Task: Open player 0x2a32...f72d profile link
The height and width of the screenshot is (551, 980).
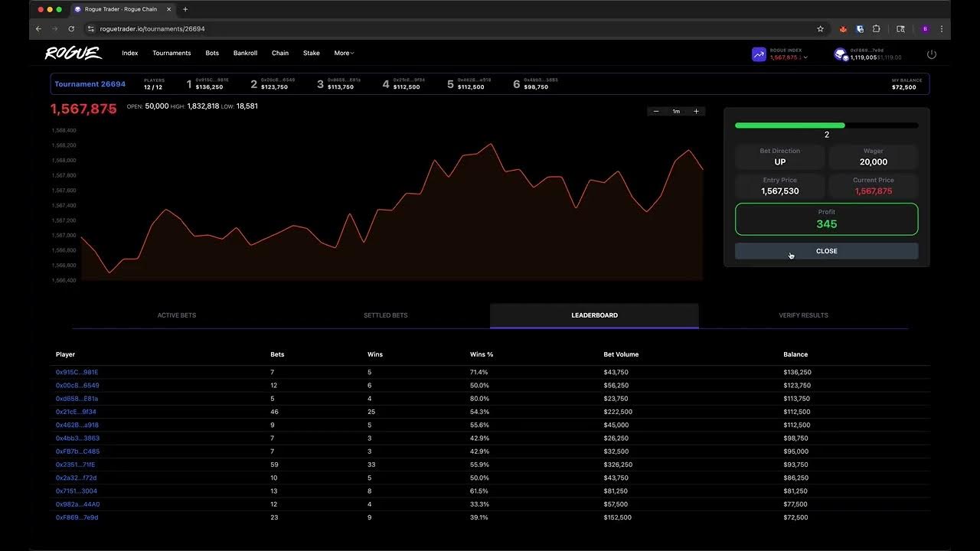Action: click(77, 478)
